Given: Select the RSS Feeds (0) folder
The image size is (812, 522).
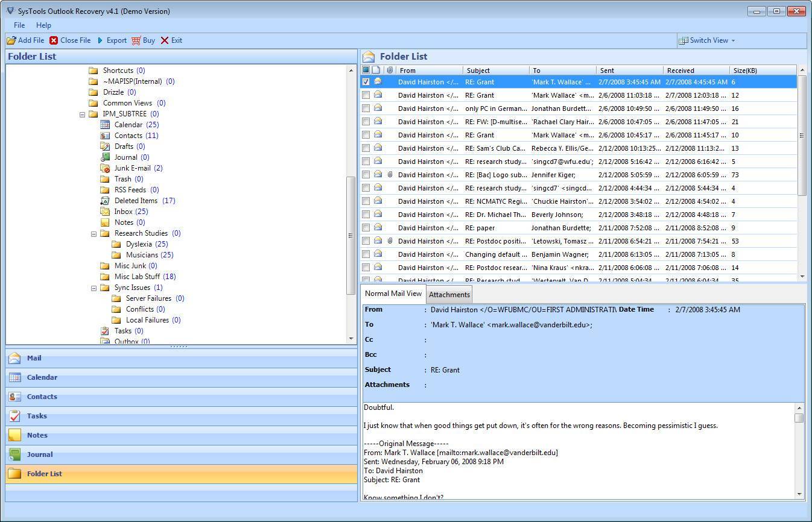Looking at the screenshot, I should [x=137, y=190].
